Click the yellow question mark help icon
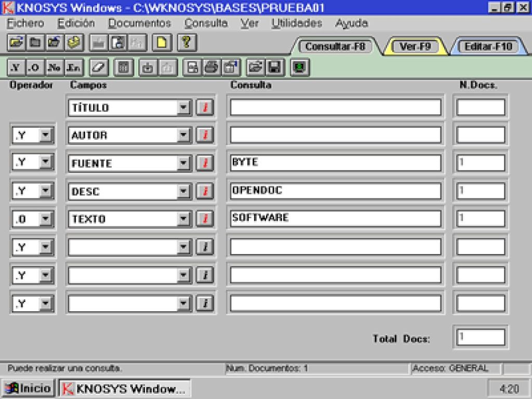The height and width of the screenshot is (399, 532). point(187,42)
